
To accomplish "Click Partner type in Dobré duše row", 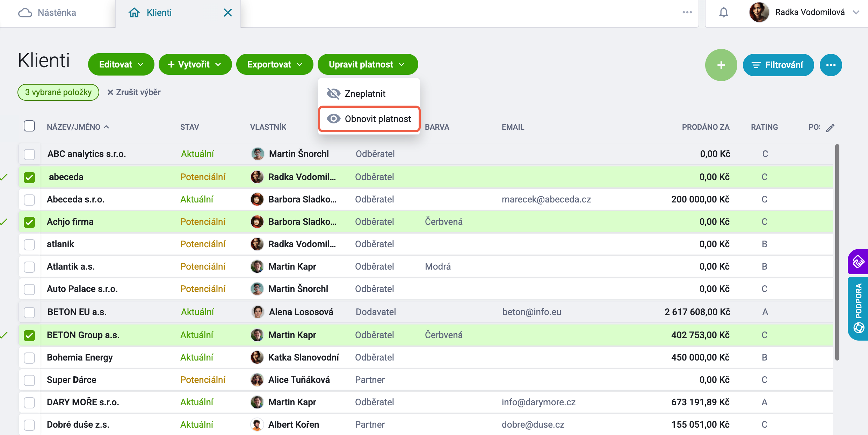I will 370,425.
